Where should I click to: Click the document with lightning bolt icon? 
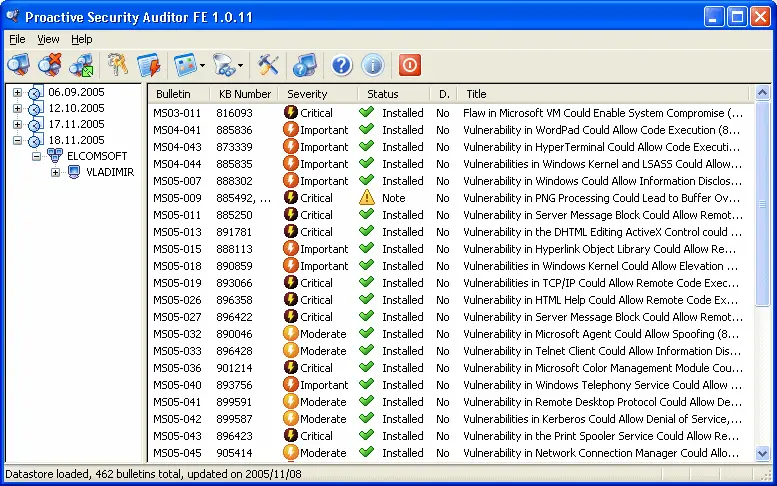pos(149,65)
